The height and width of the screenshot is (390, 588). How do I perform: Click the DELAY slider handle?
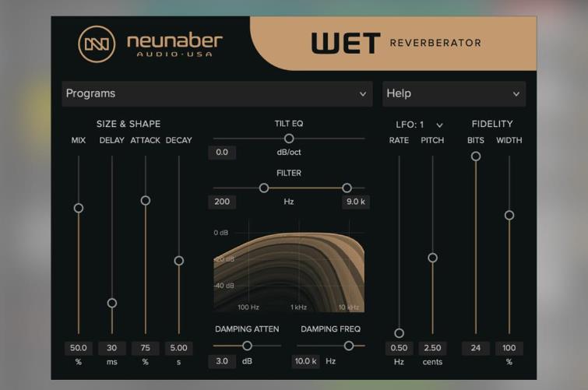[x=111, y=303]
